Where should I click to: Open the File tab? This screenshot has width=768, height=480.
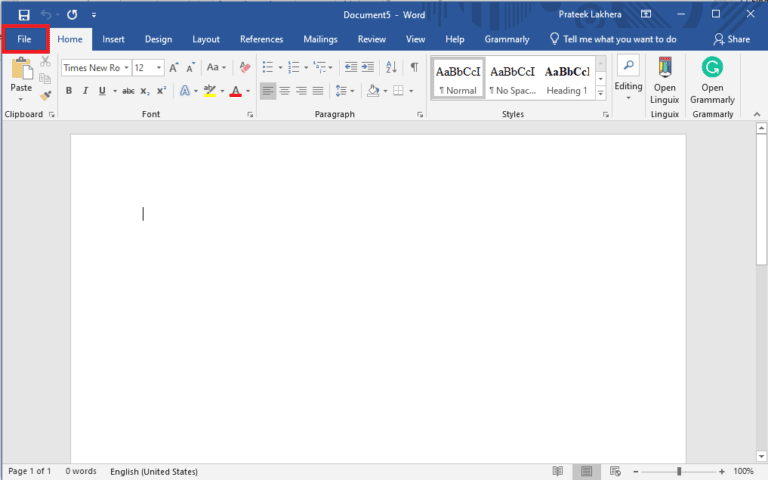25,39
